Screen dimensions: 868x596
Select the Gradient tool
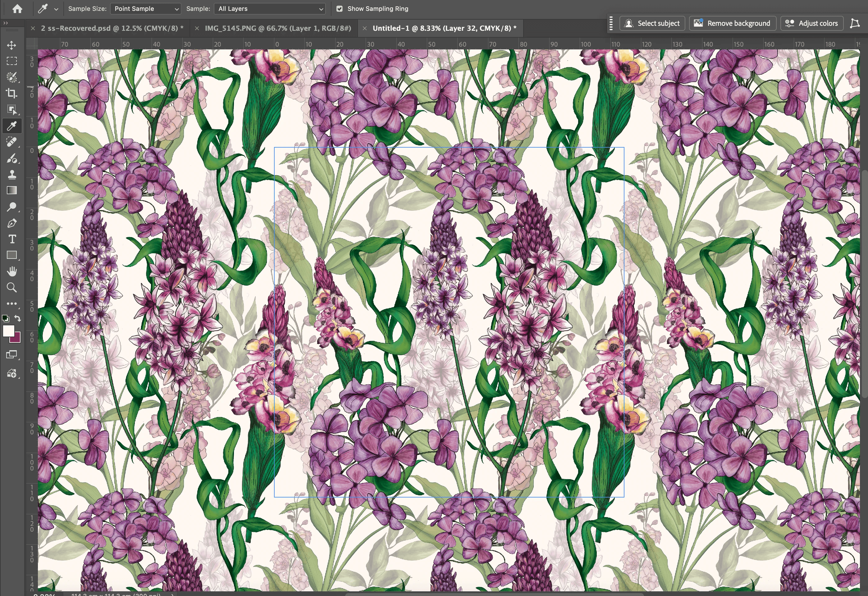[x=11, y=190]
